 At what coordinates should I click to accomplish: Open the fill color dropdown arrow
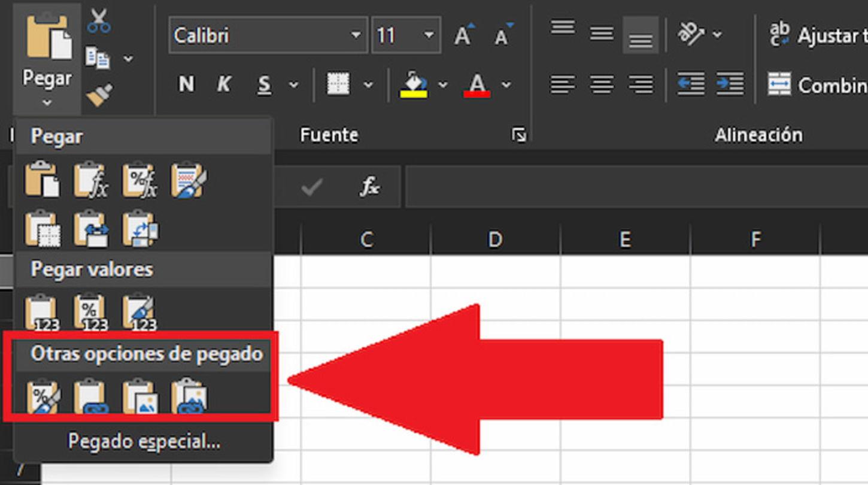(443, 84)
